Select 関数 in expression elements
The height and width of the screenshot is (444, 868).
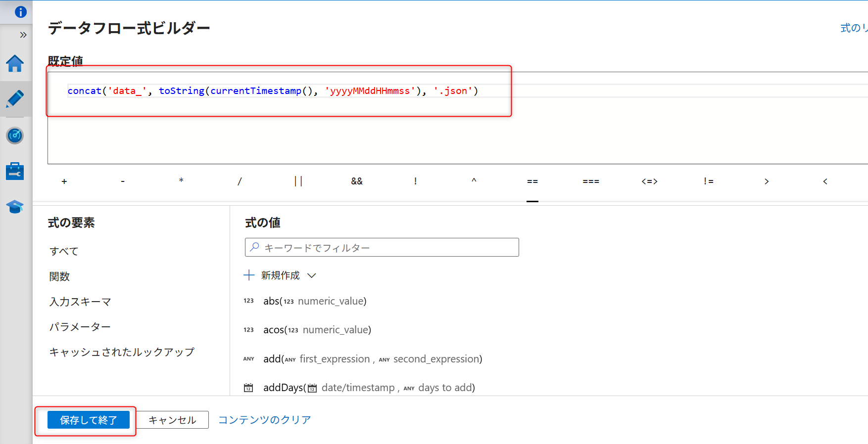59,276
